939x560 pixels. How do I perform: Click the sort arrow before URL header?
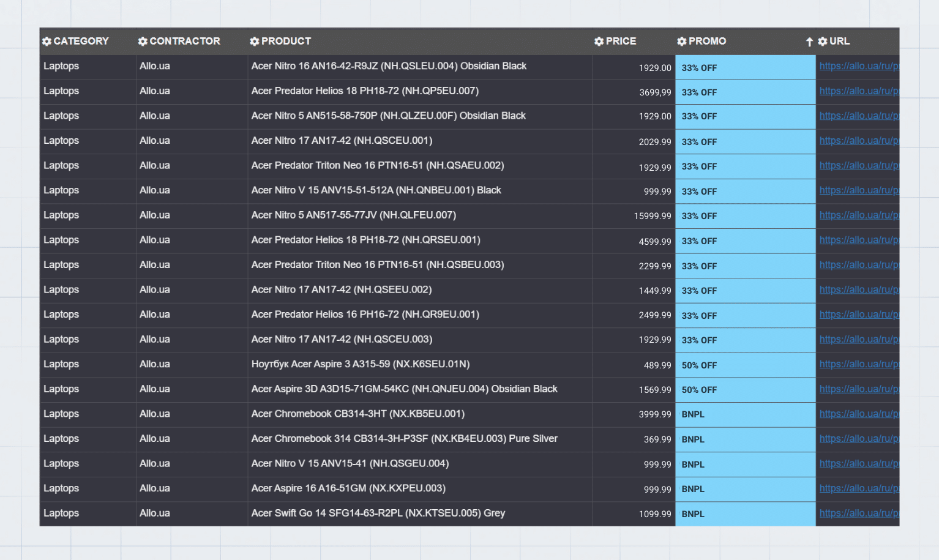point(809,42)
